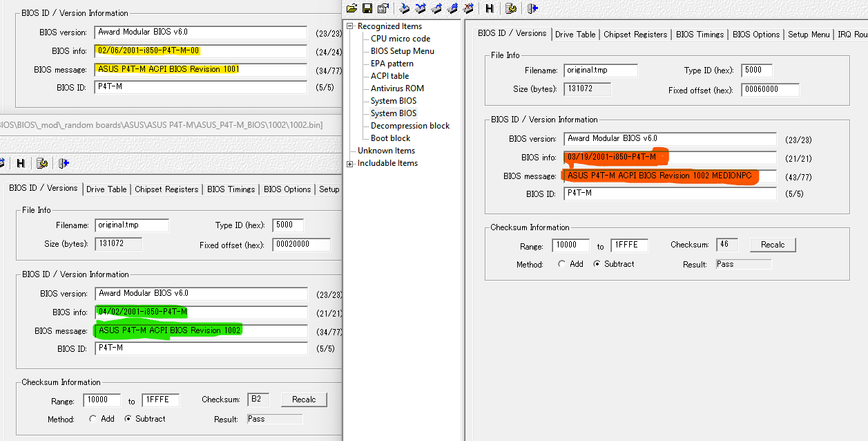Open a BIOS file with the folder icon

pyautogui.click(x=352, y=8)
